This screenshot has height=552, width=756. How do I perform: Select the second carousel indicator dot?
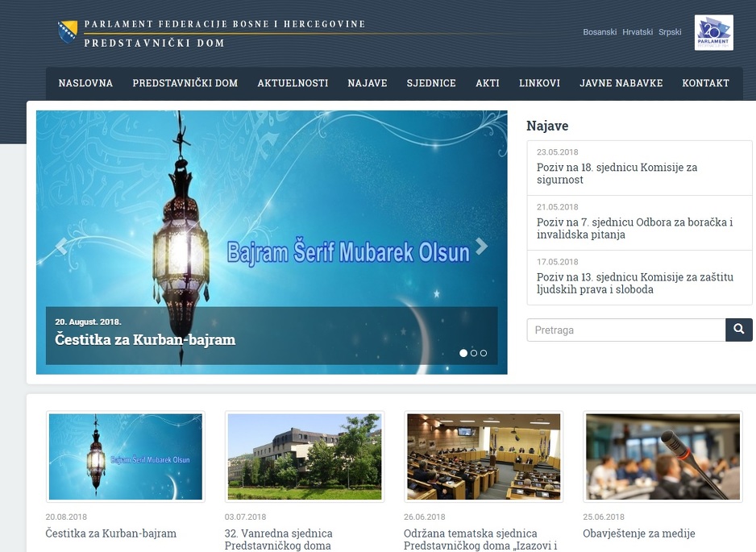point(473,353)
